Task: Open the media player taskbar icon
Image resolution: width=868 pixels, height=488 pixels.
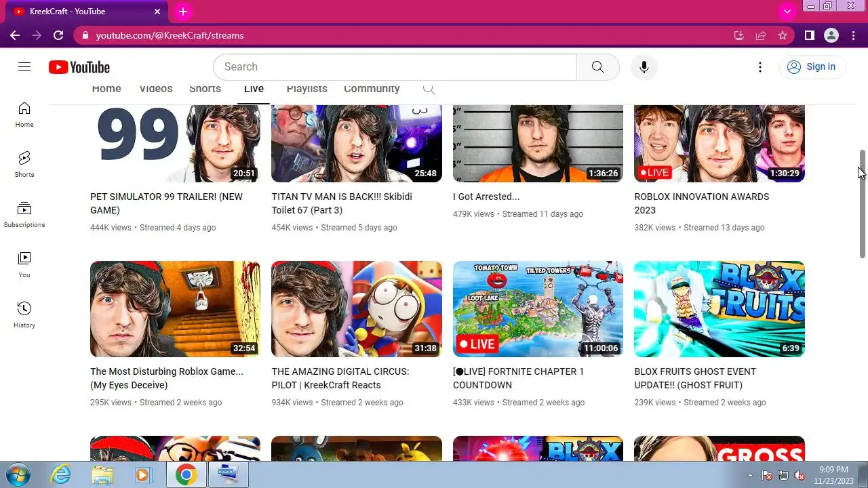Action: point(143,475)
